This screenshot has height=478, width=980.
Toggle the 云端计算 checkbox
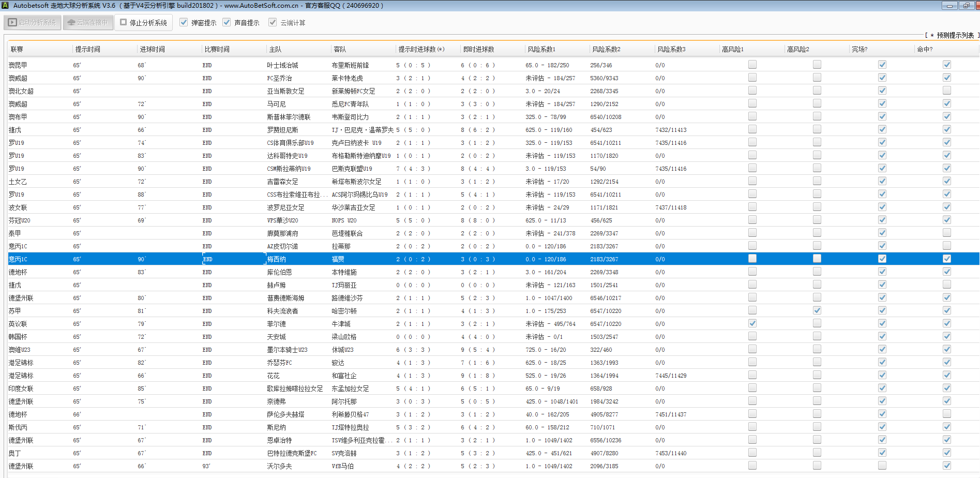tap(273, 22)
